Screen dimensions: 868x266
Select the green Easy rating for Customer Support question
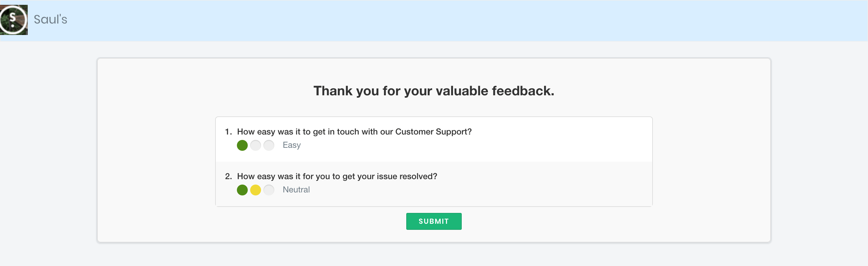(x=242, y=145)
